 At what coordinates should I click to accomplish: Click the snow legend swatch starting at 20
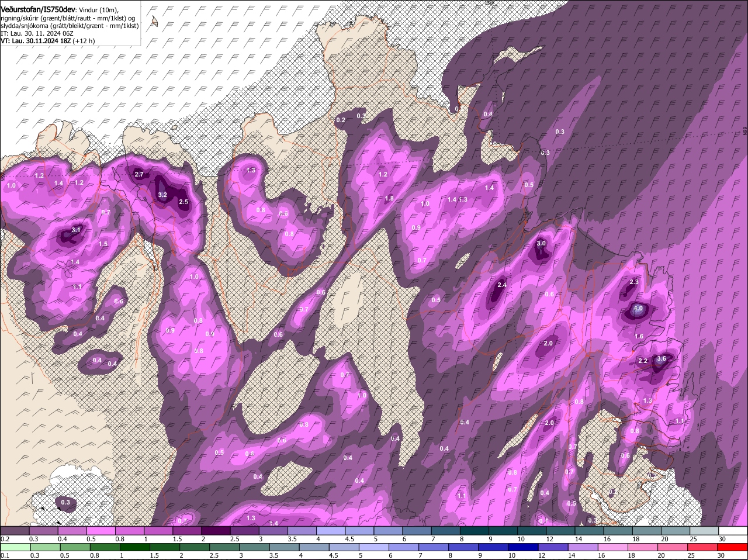675,530
